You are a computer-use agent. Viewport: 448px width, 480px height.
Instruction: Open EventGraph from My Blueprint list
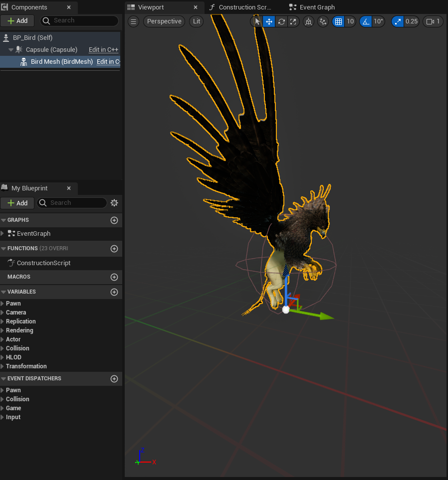34,234
